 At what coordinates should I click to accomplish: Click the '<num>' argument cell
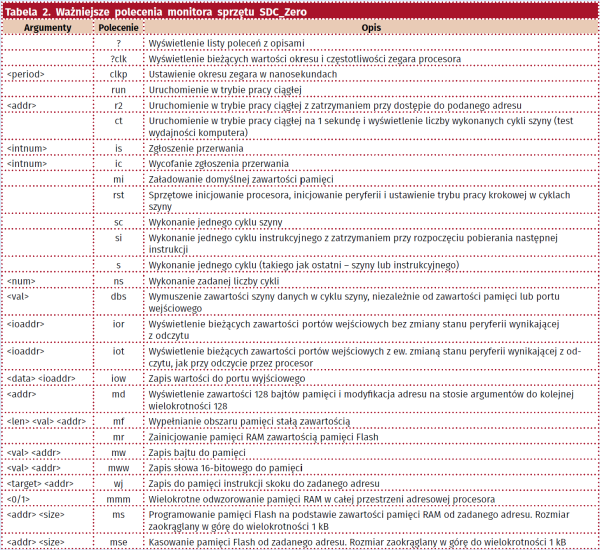click(x=22, y=284)
